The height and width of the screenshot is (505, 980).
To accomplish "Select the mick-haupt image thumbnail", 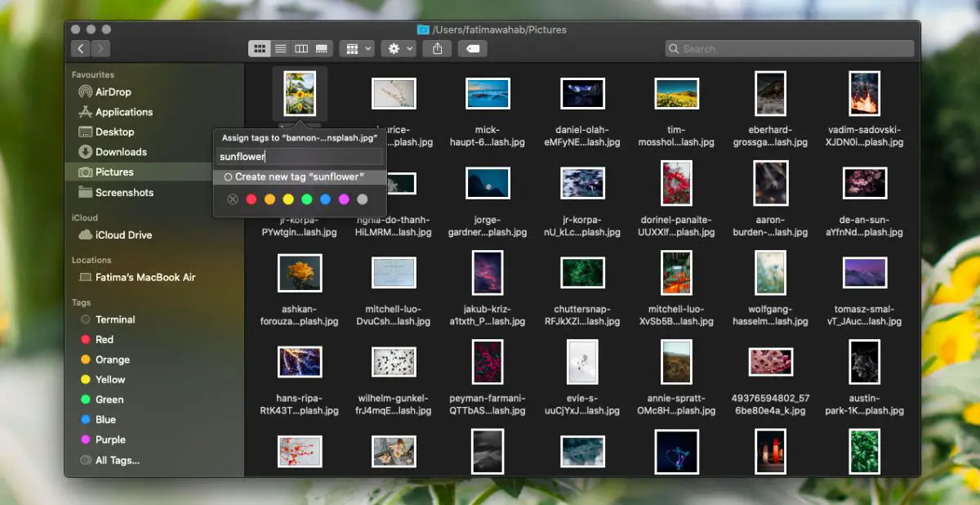I will [488, 93].
